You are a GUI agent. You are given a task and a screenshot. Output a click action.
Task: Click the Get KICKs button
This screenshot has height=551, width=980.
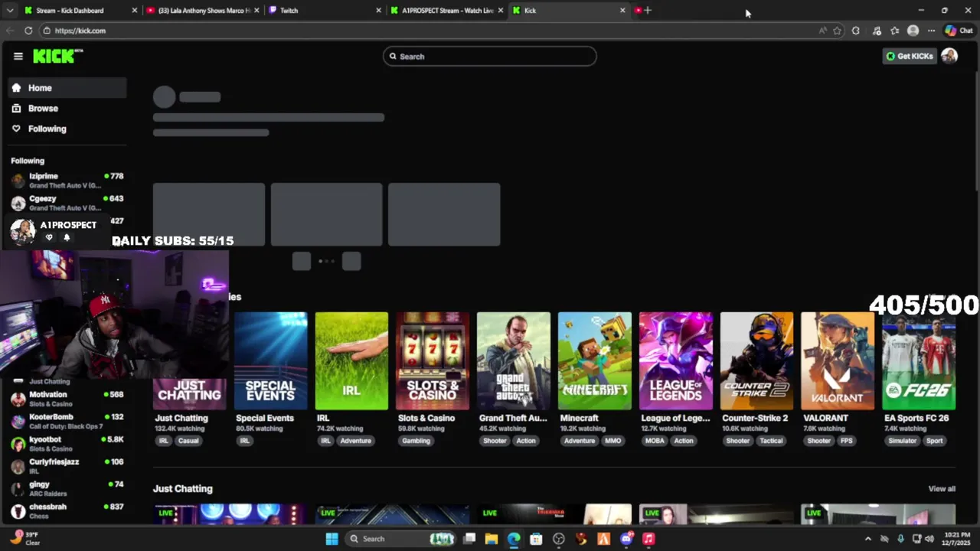910,56
